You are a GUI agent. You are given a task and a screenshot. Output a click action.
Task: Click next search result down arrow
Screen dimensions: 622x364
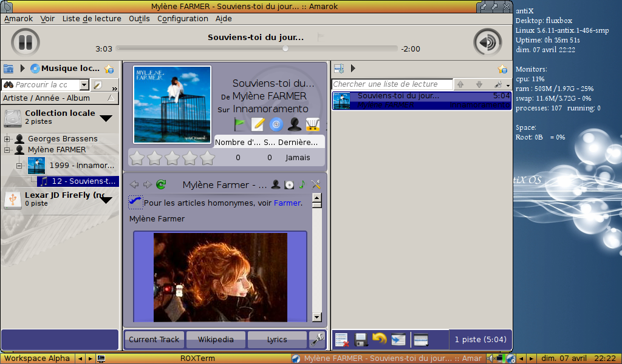click(479, 84)
